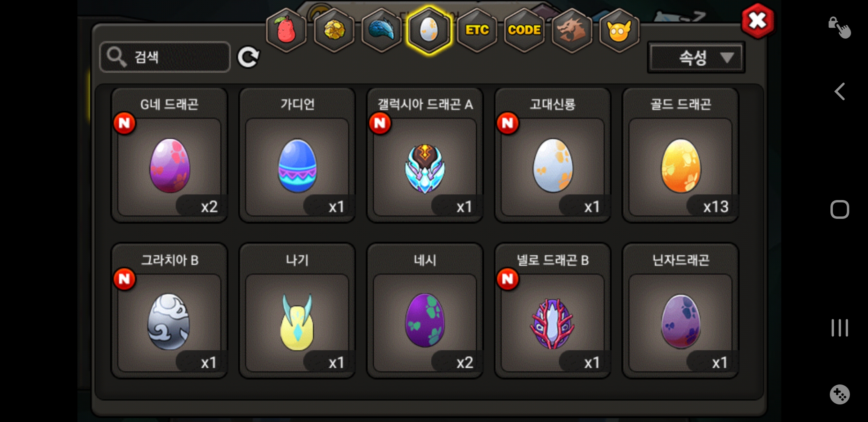Switch to the ETC tab

[x=477, y=30]
